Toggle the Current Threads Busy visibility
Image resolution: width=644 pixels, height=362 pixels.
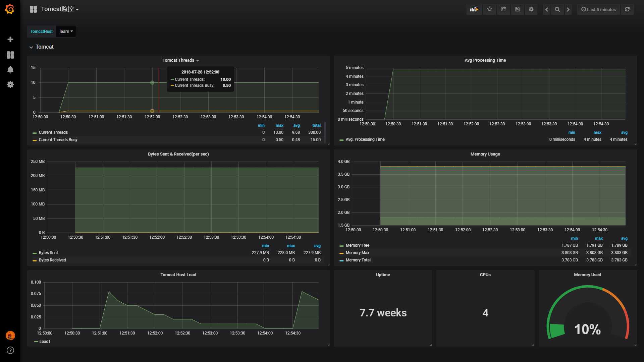[58, 140]
